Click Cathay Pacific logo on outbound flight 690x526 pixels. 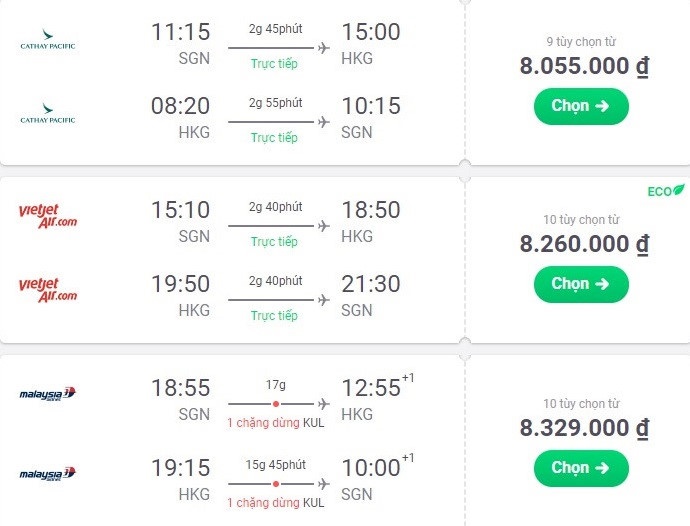(x=47, y=45)
